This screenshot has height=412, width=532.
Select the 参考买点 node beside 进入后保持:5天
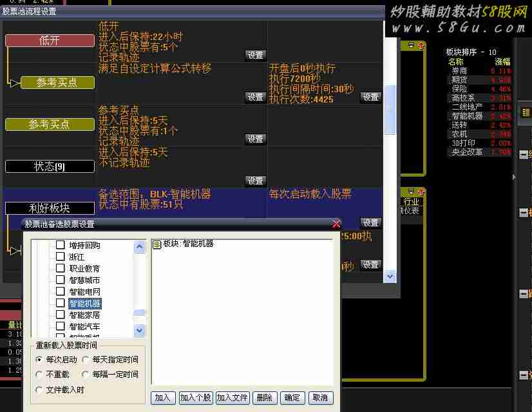[50, 124]
